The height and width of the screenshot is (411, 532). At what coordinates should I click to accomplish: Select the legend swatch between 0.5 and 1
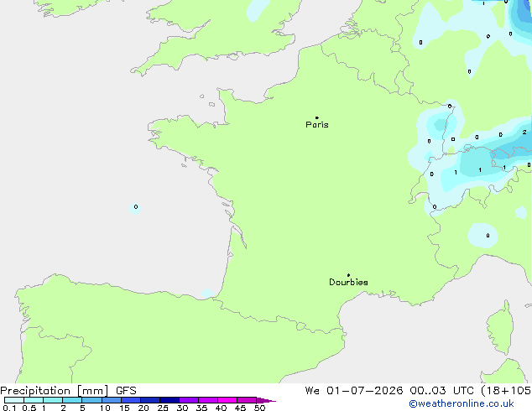click(34, 400)
